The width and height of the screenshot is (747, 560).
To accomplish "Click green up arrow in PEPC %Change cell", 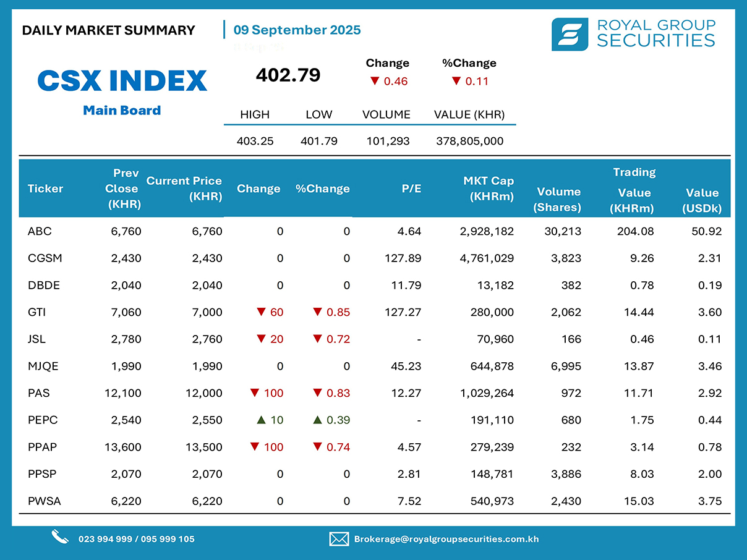I will click(317, 420).
